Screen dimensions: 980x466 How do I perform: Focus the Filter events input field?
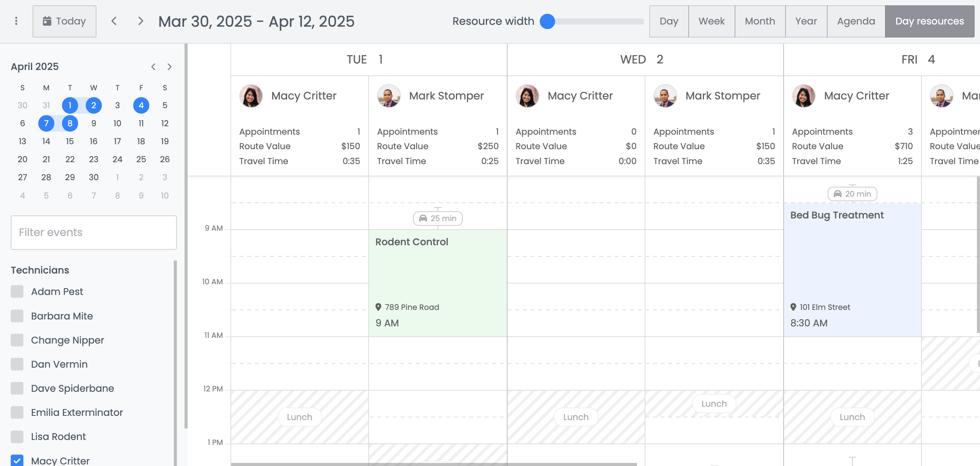[x=93, y=233]
